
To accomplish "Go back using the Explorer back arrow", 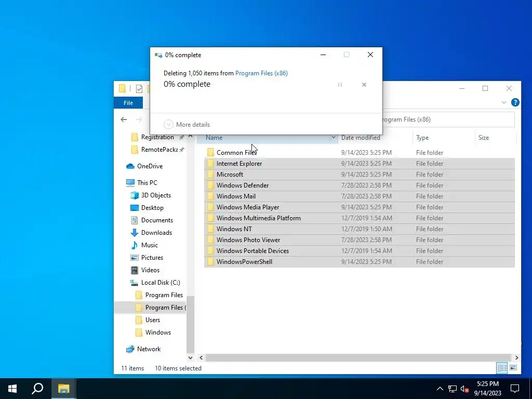I will point(124,119).
